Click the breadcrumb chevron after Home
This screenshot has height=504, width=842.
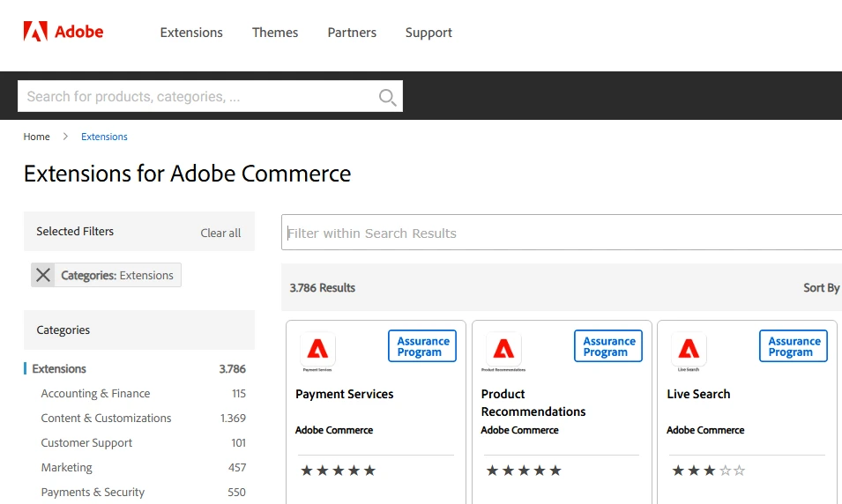coord(65,137)
